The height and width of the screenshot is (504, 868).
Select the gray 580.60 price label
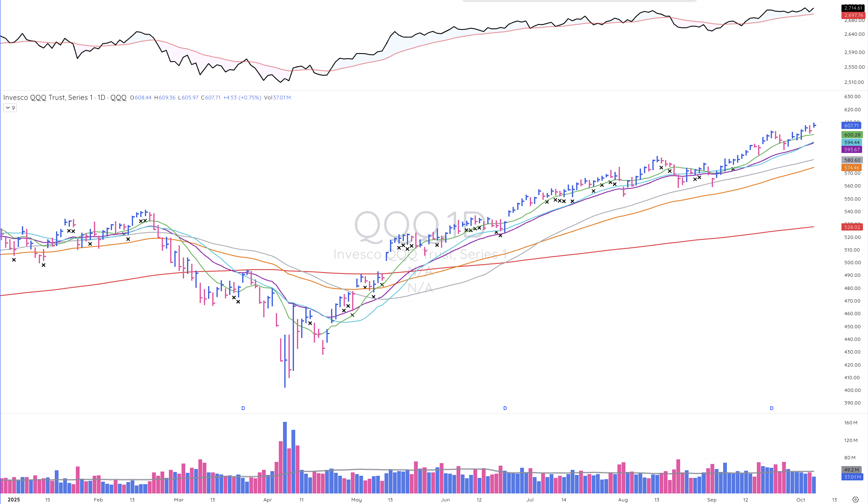pyautogui.click(x=852, y=160)
